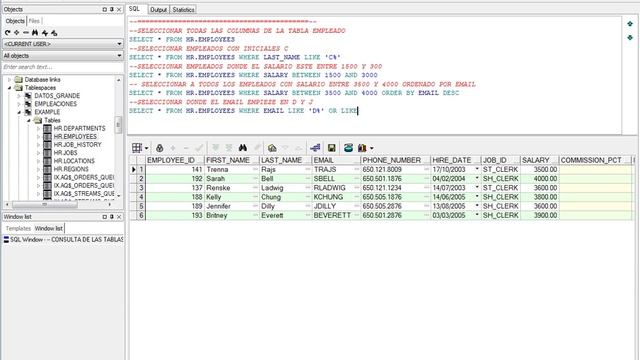
Task: Save the result set with disk icon
Action: click(331, 148)
